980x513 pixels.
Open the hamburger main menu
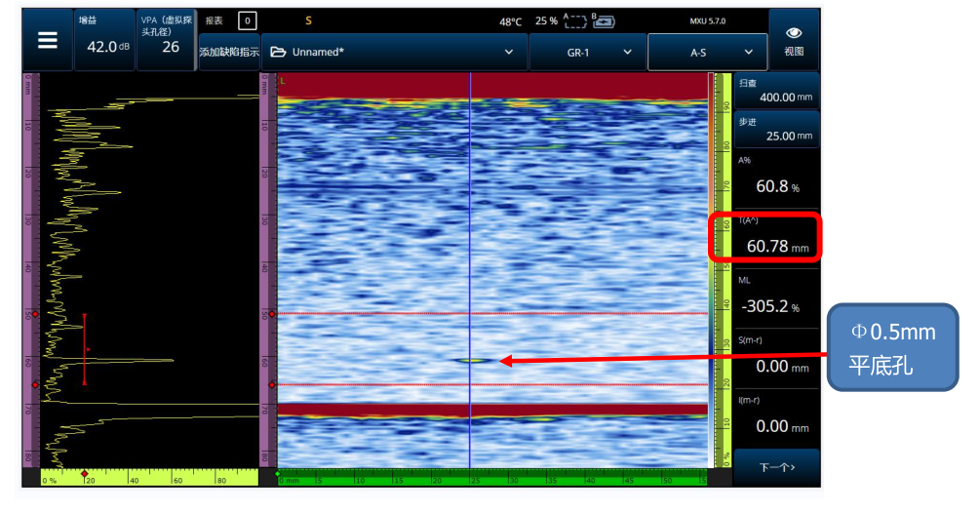[48, 40]
